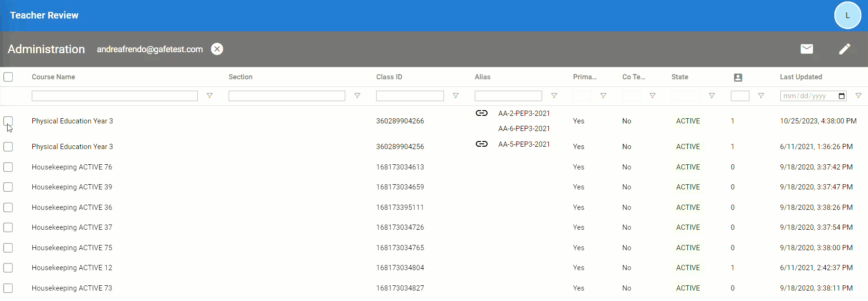Sort by the Section column header
The image size is (868, 301).
pos(240,77)
